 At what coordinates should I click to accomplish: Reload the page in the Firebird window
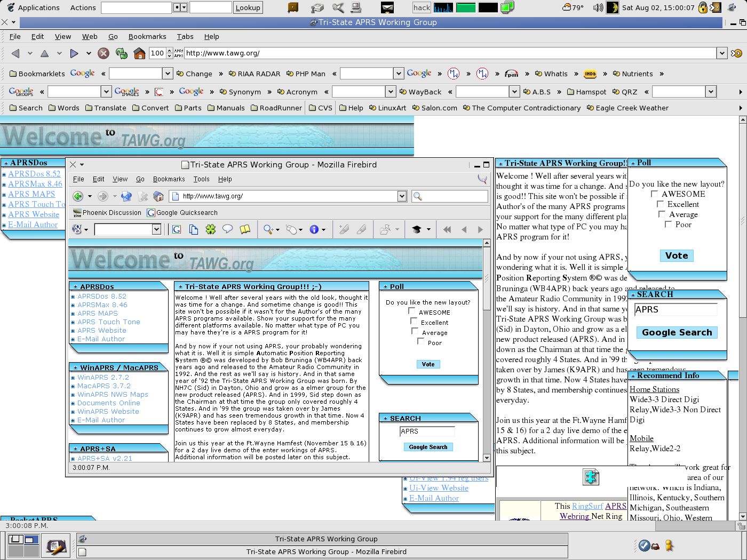126,196
